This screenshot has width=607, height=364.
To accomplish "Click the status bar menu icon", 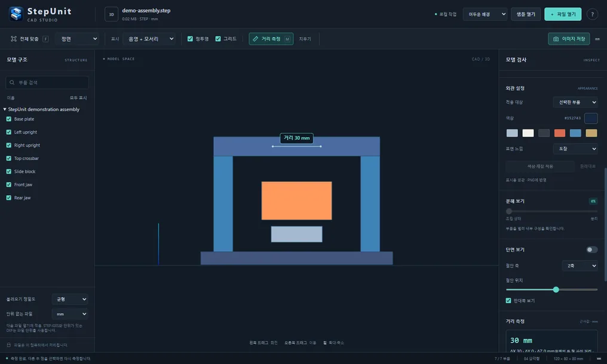I will (599, 359).
